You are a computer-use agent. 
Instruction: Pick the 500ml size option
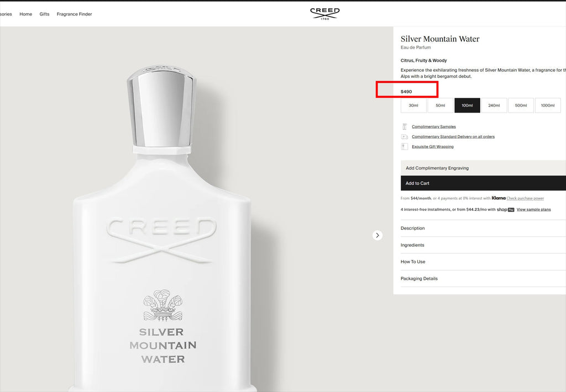(521, 105)
